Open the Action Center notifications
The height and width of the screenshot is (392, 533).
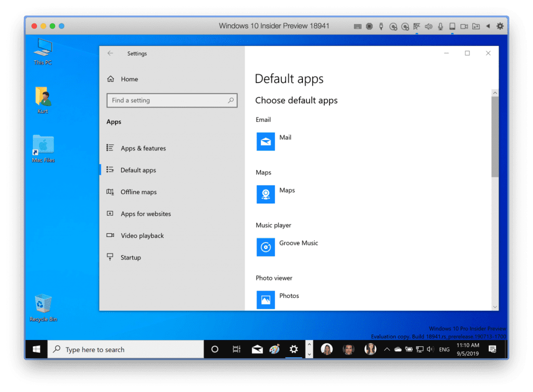coord(492,349)
